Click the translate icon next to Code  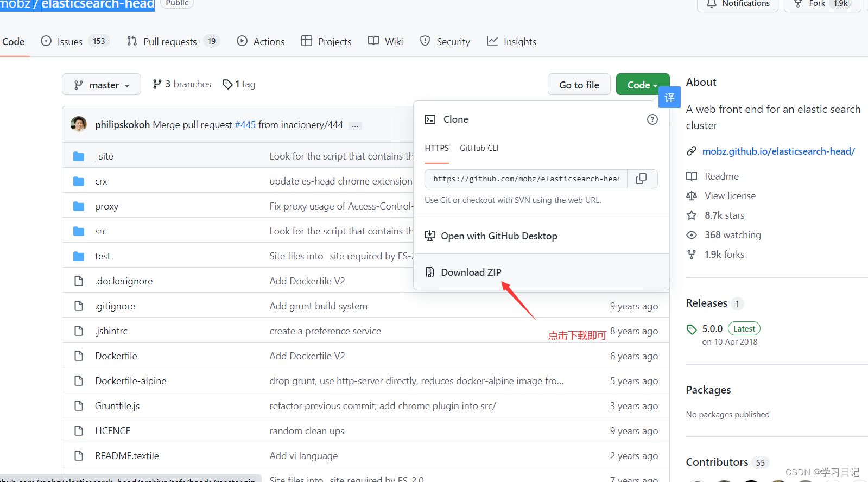(669, 97)
